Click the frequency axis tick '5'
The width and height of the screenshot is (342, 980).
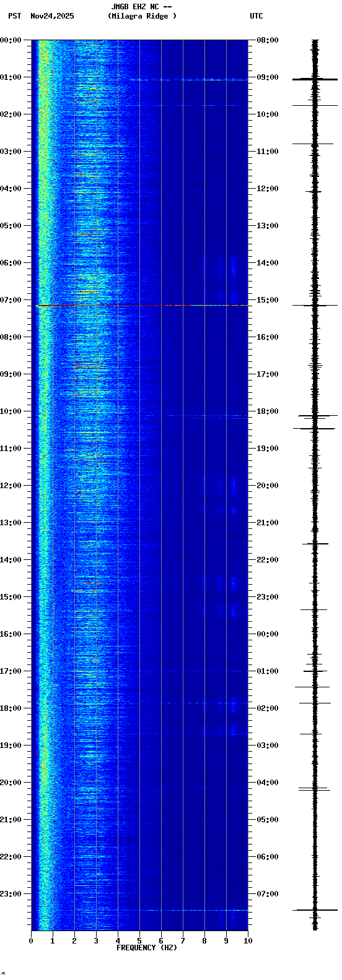click(139, 941)
